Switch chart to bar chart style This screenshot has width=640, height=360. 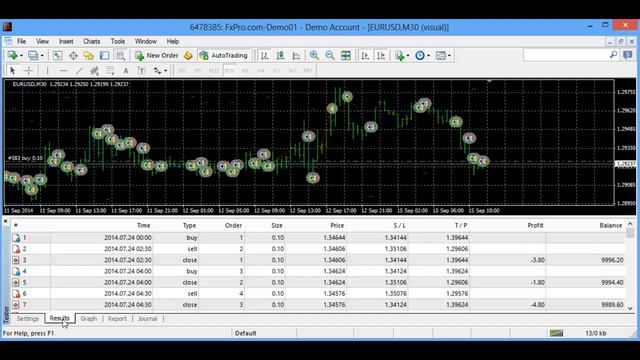[264, 56]
